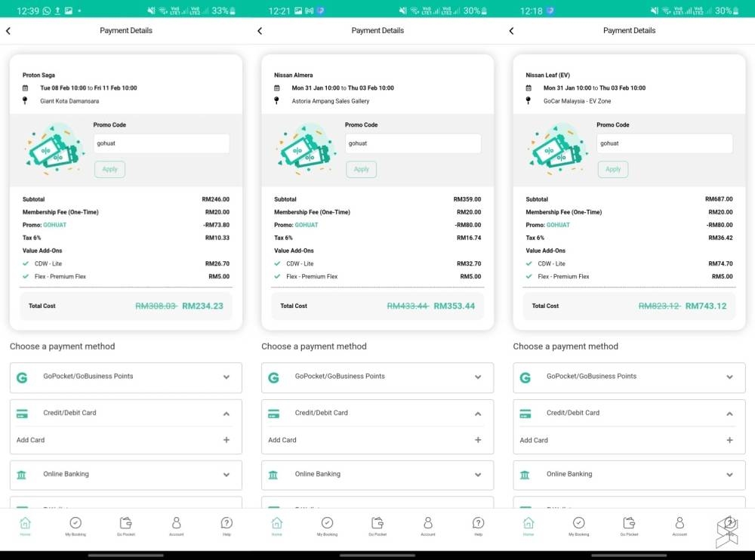
Task: Tap the plus icon to add card, Nissan Almera screen
Action: tap(478, 439)
